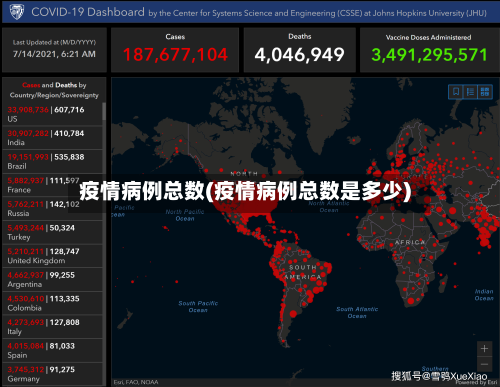Click the Johns Hopkins shield logo

point(16,12)
